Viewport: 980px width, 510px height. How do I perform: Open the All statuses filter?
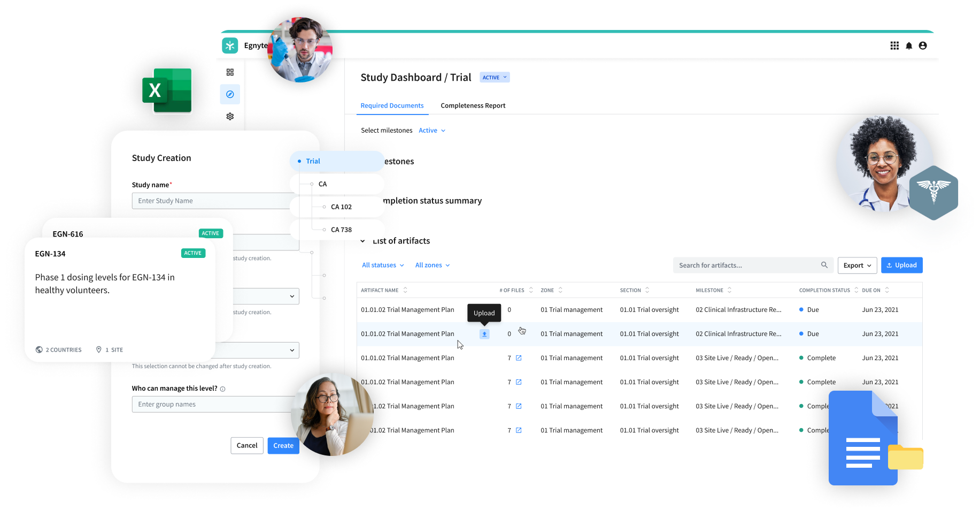pyautogui.click(x=383, y=265)
